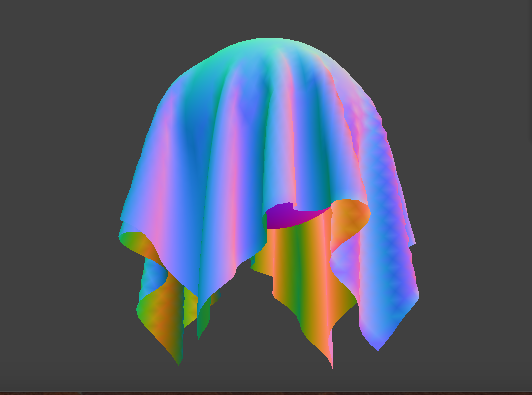
Task: Click the empty gray background left of the cloth
Action: (x=58, y=197)
